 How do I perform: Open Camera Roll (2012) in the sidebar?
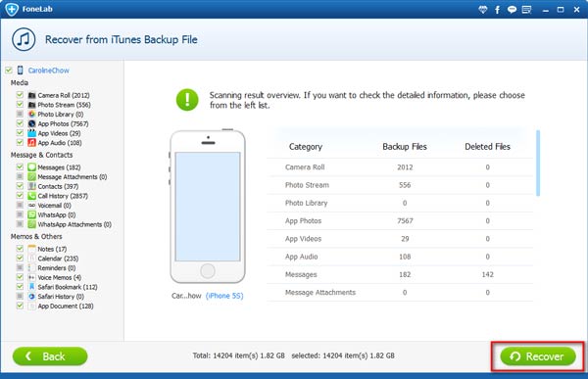tap(64, 95)
